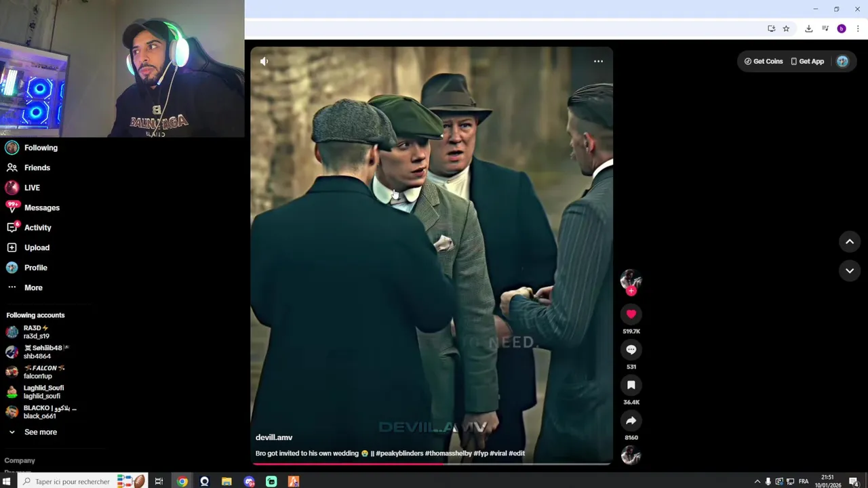Open the three-dot video options menu

coord(598,62)
